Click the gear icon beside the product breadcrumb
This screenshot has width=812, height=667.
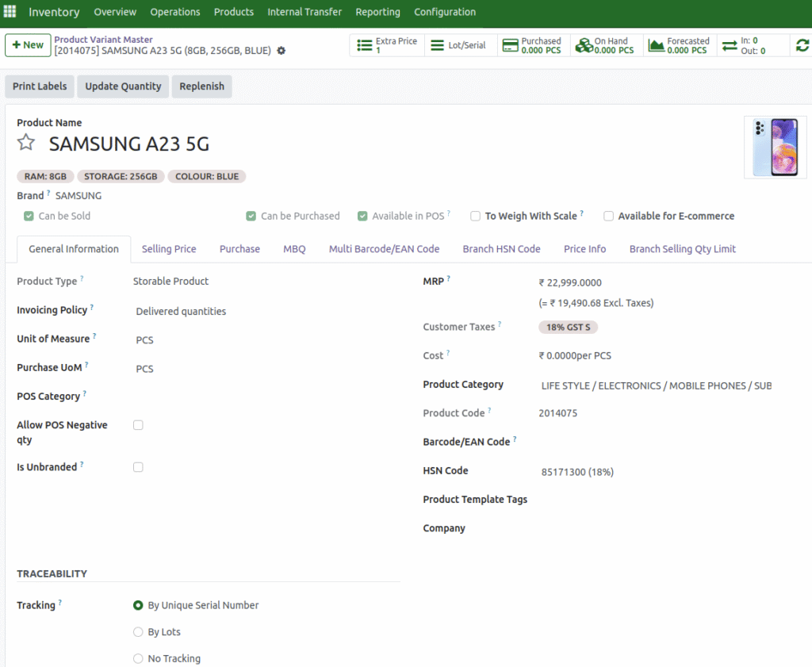coord(282,51)
